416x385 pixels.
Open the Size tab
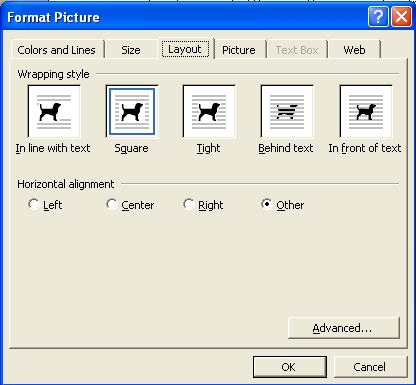point(131,50)
